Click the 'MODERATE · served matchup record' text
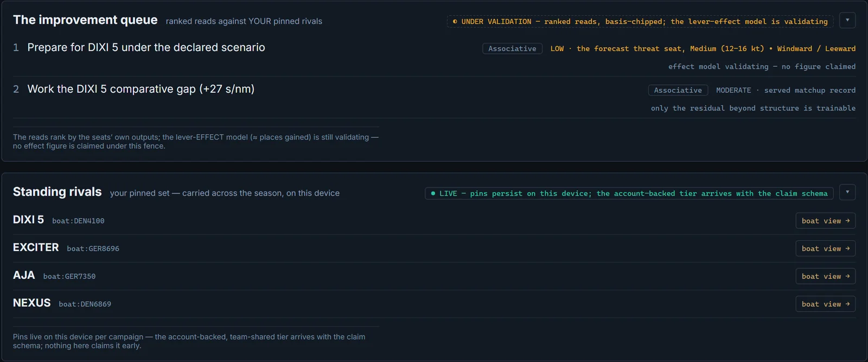Image resolution: width=868 pixels, height=362 pixels. click(x=786, y=90)
